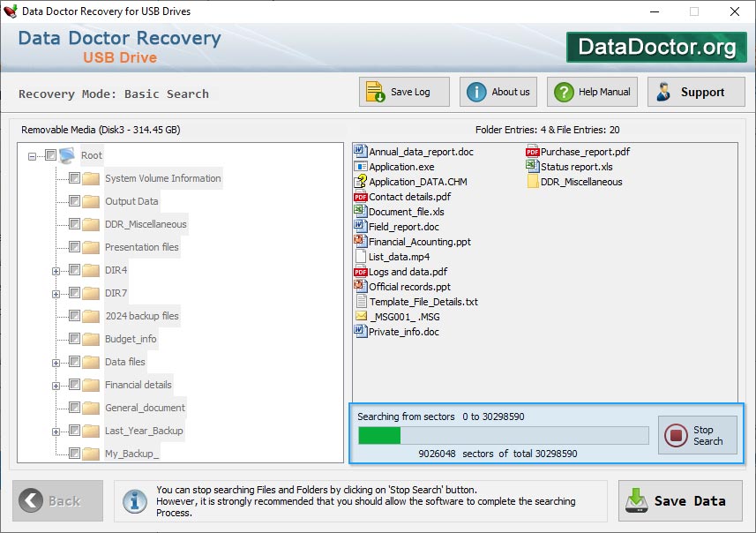This screenshot has width=756, height=533.
Task: Check the System Volume Information checkbox
Action: 74,177
